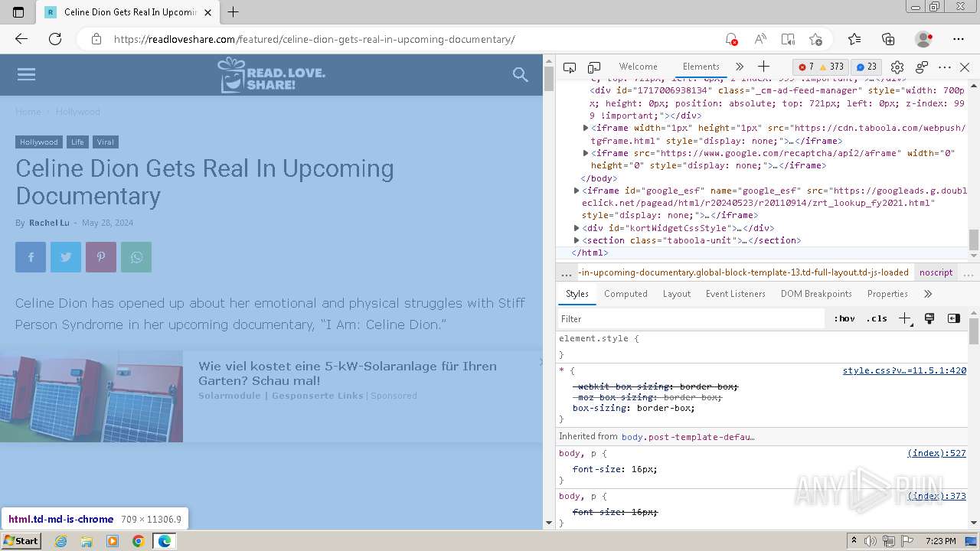Image resolution: width=980 pixels, height=551 pixels.
Task: Refresh the current page
Action: click(x=55, y=39)
